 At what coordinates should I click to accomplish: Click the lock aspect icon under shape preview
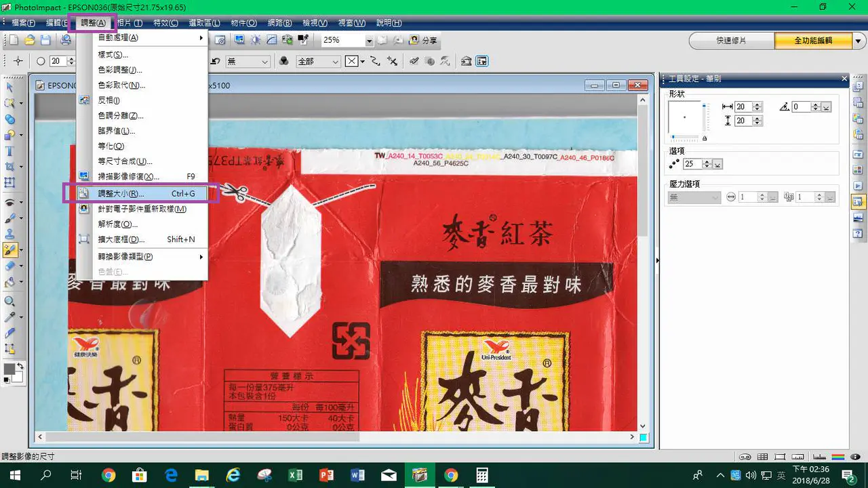coord(704,138)
